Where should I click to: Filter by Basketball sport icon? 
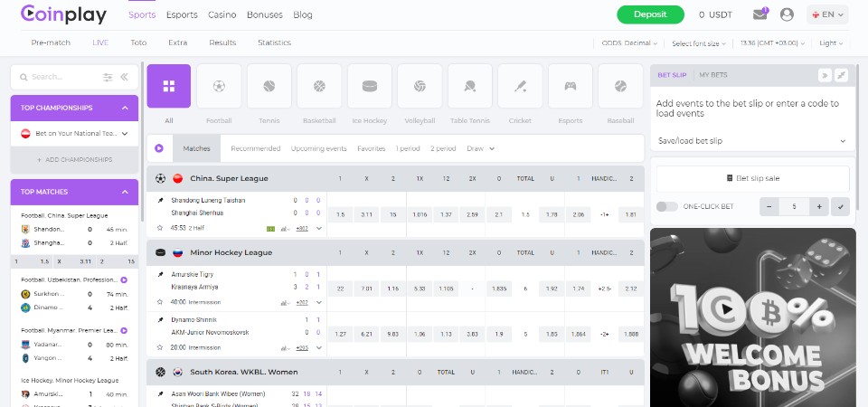319,86
